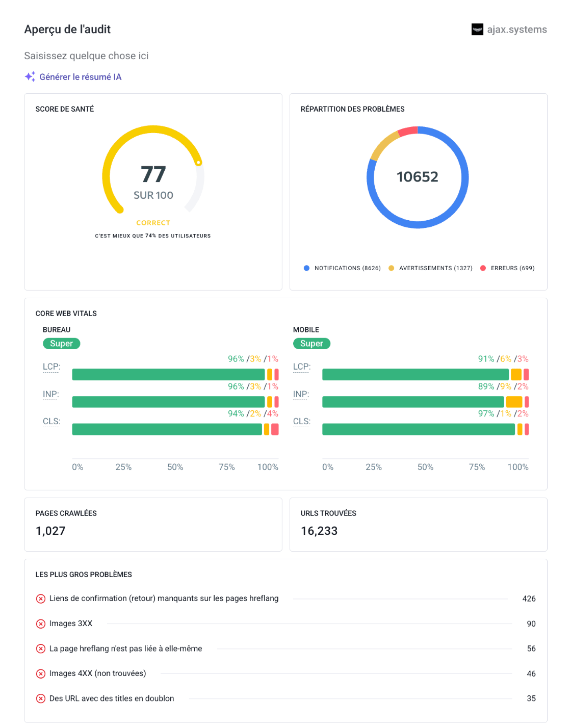Image resolution: width=571 pixels, height=728 pixels.
Task: Click the health score gauge showing 77
Action: pyautogui.click(x=153, y=171)
